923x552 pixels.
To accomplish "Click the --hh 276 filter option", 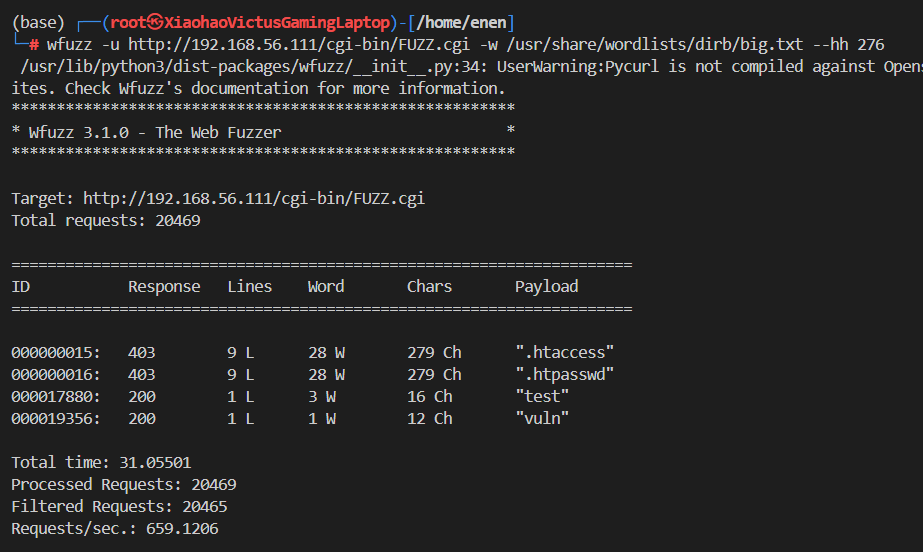I will coord(848,45).
